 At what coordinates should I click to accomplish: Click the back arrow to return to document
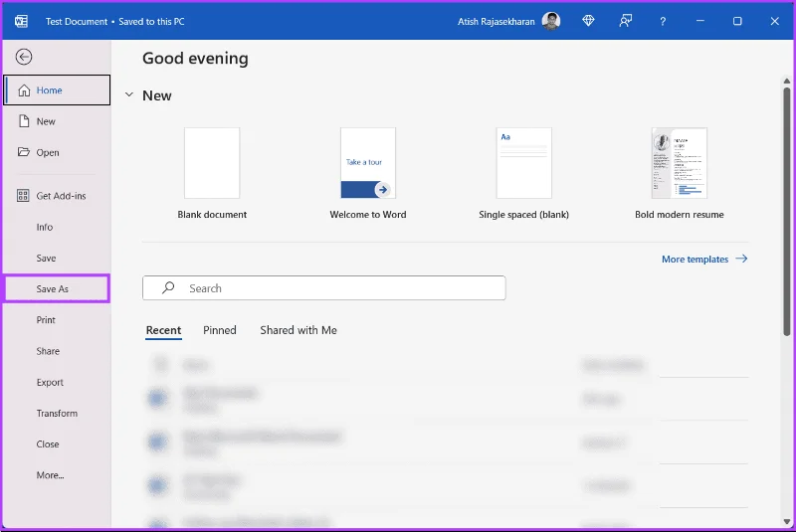pyautogui.click(x=24, y=57)
